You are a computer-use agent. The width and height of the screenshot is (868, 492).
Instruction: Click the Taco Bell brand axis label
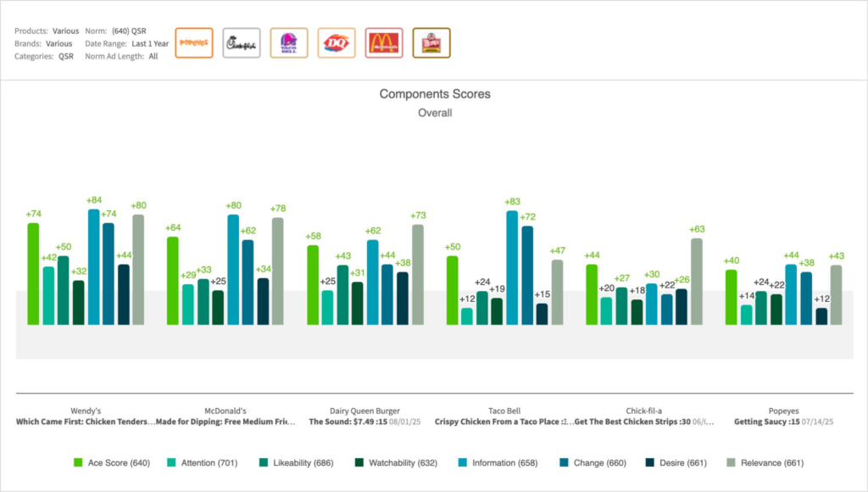pyautogui.click(x=504, y=411)
